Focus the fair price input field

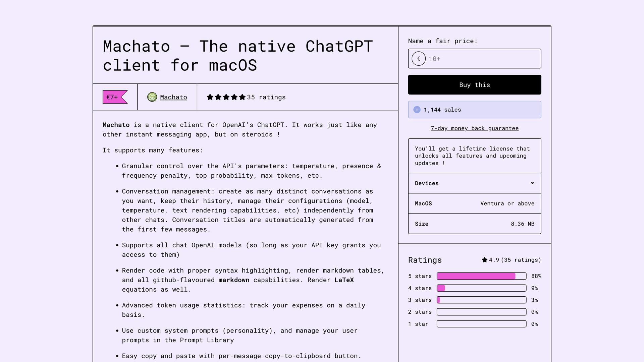point(483,59)
